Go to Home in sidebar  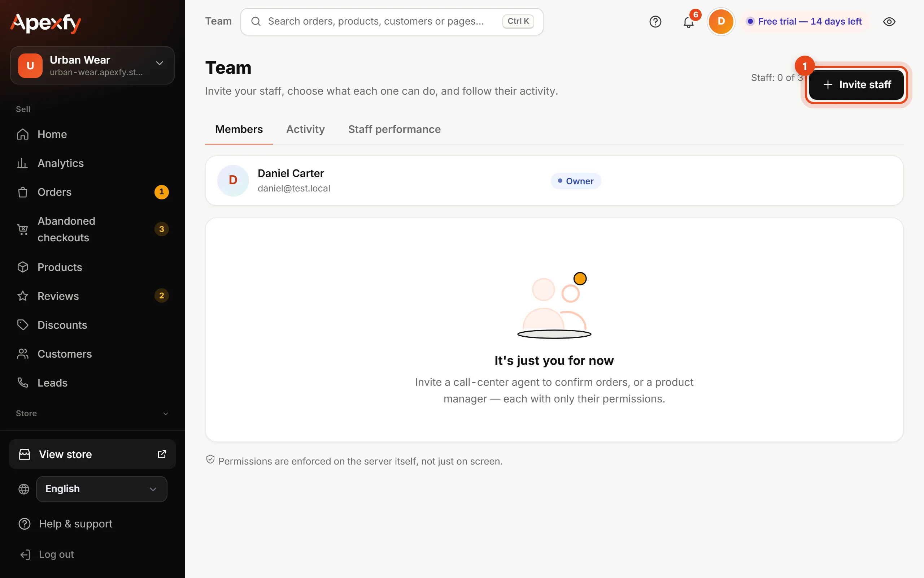[x=92, y=134]
